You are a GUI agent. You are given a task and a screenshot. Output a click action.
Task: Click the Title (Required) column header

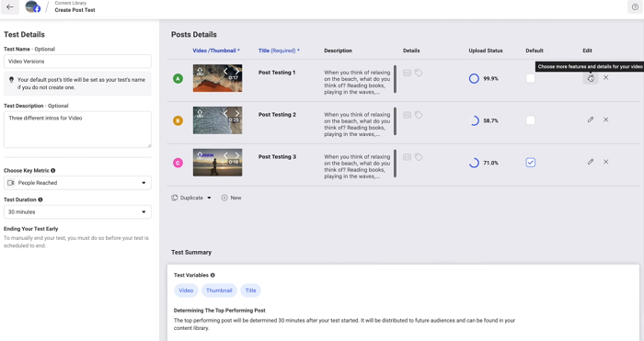point(279,51)
